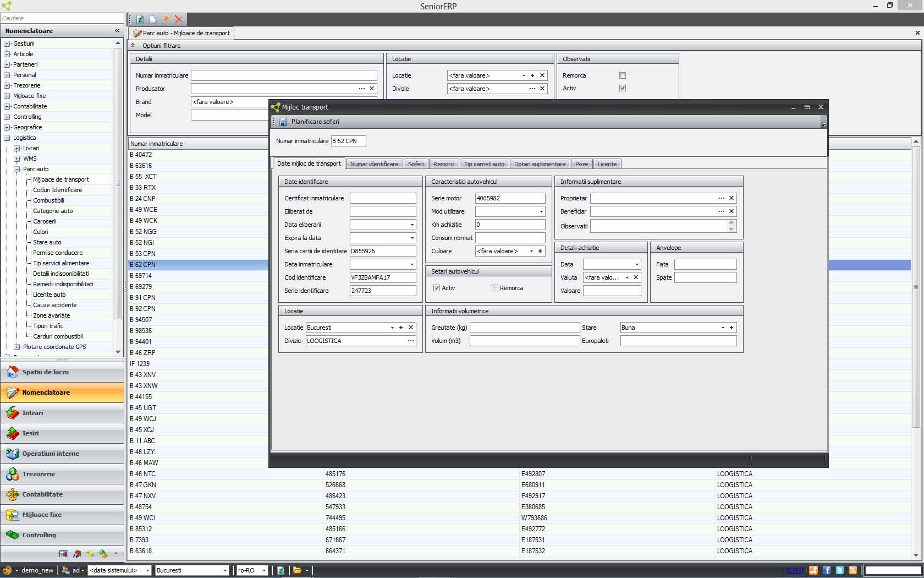Click the folder icon in bottom status bar

(297, 570)
